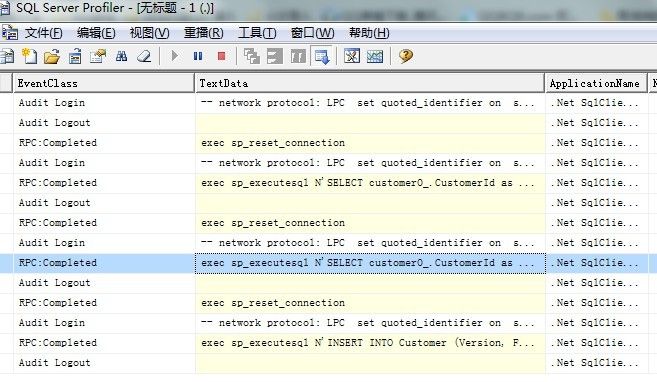This screenshot has width=657, height=382.
Task: Toggle the Auto Scroll window icon
Action: click(322, 56)
